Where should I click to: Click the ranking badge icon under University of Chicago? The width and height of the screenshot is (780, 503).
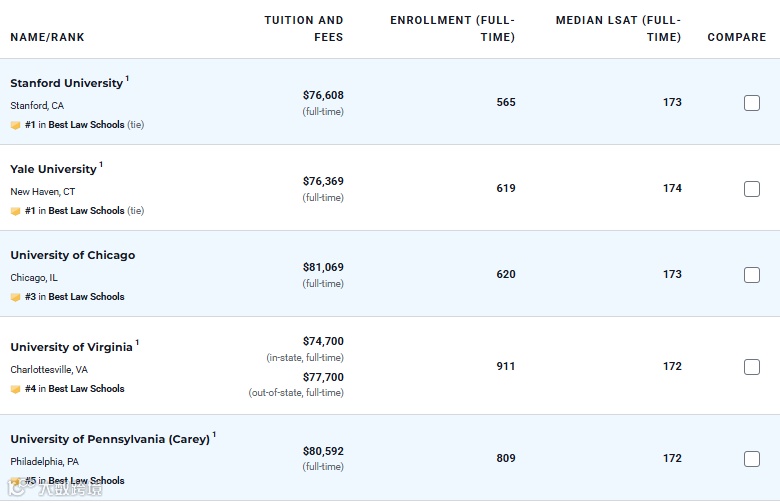coord(15,297)
